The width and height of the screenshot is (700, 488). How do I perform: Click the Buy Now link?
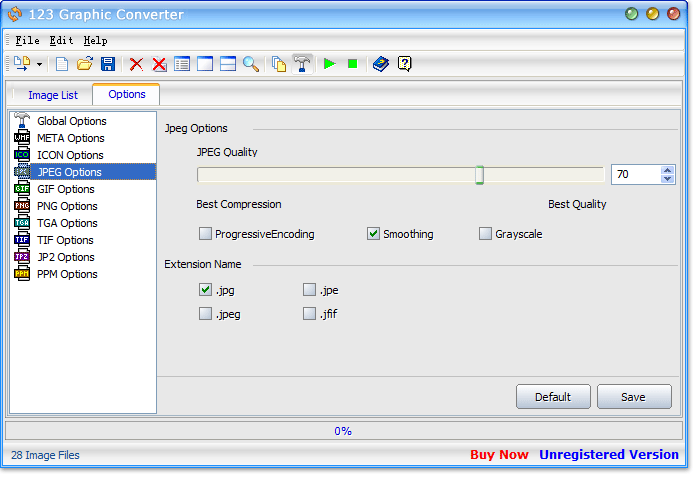[x=499, y=455]
